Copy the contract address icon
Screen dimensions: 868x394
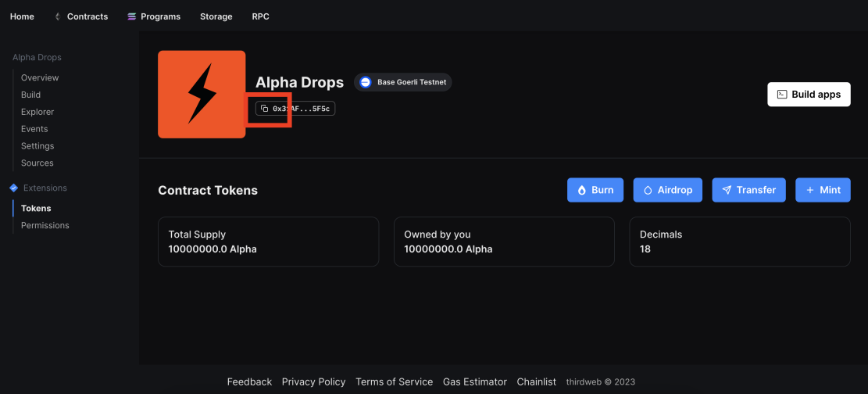point(265,109)
